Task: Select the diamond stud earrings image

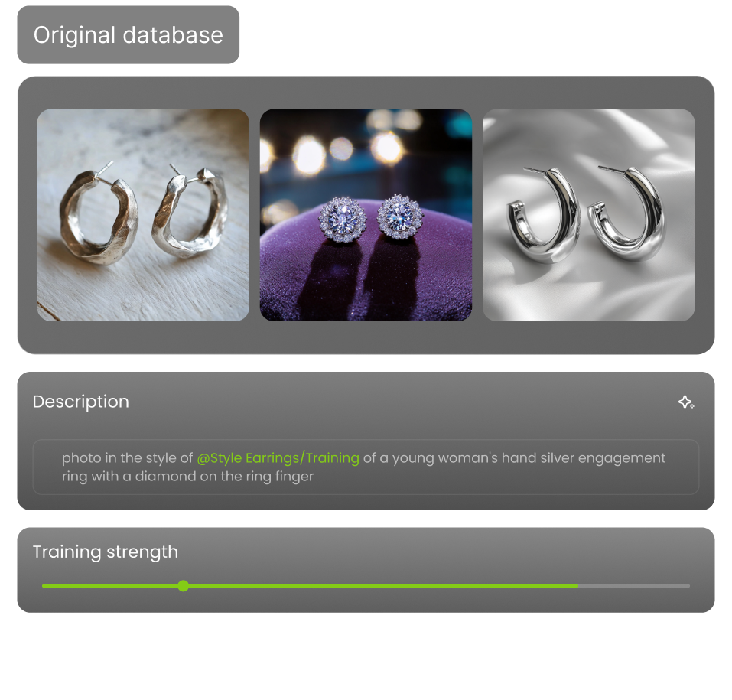Action: [x=366, y=215]
